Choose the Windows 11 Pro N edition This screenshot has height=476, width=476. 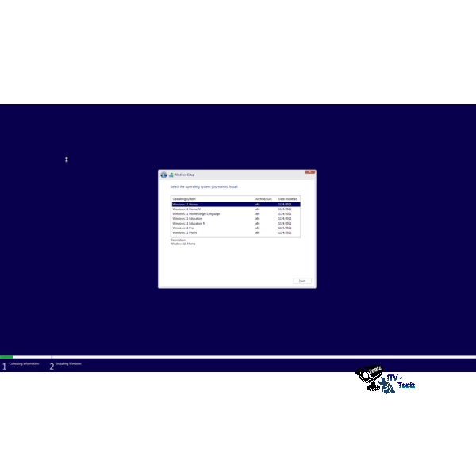pos(236,232)
